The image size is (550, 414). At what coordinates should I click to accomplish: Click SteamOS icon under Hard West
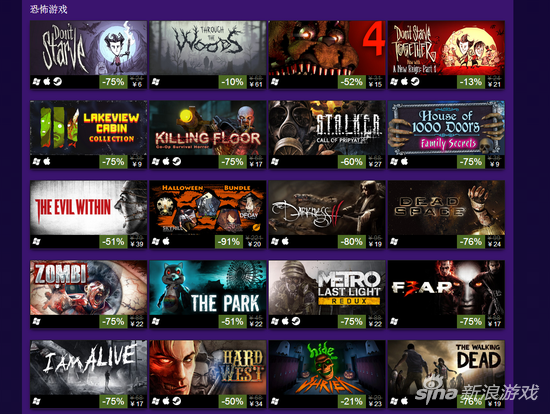tap(177, 401)
